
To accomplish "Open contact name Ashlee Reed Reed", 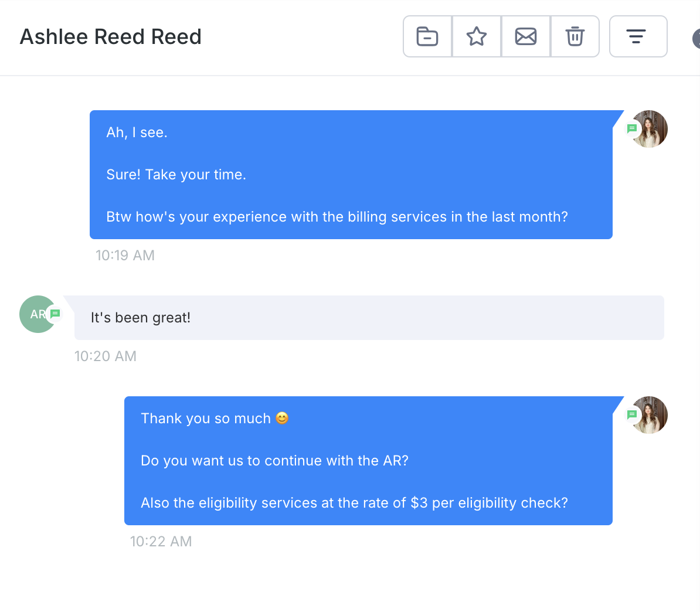I will pos(111,37).
